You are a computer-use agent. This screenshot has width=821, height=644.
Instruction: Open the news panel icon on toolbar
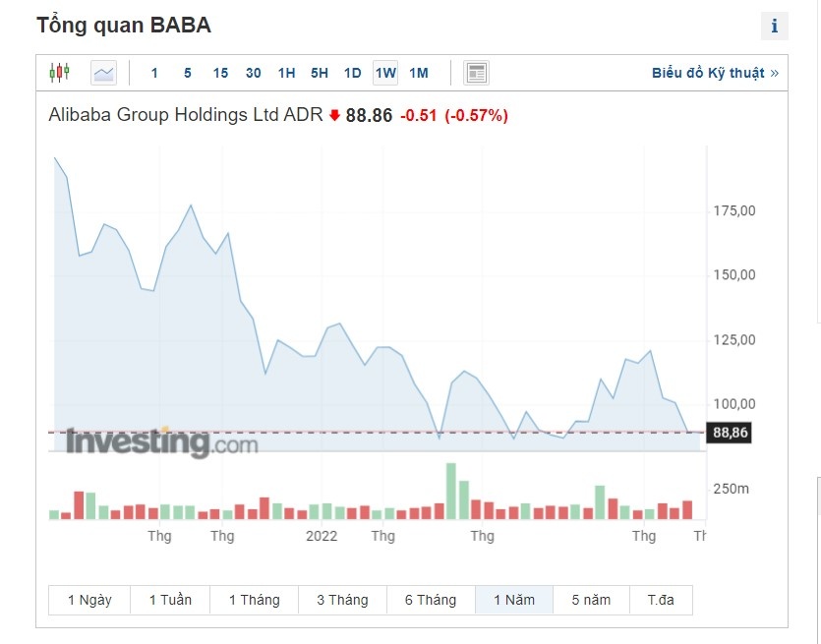pyautogui.click(x=476, y=72)
